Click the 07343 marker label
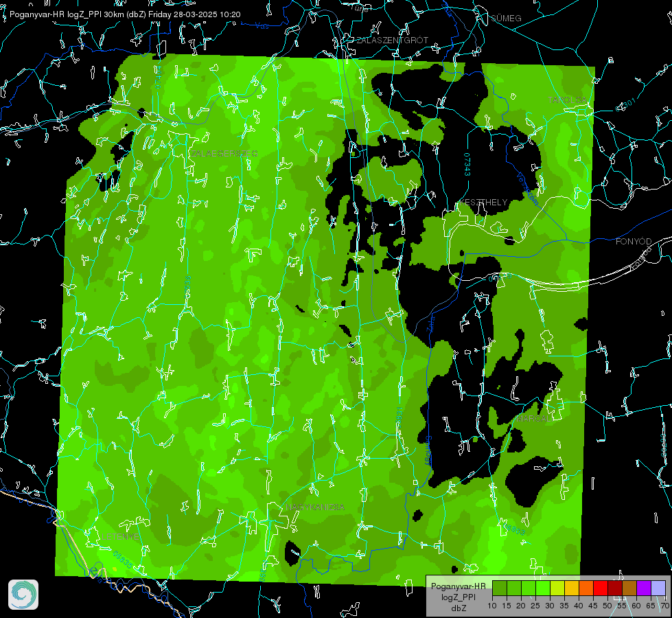 pyautogui.click(x=467, y=165)
